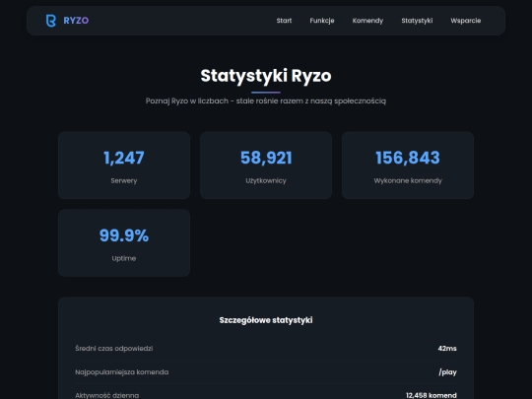Click the Ryzo logo icon
The width and height of the screenshot is (532, 399).
pyautogui.click(x=51, y=21)
